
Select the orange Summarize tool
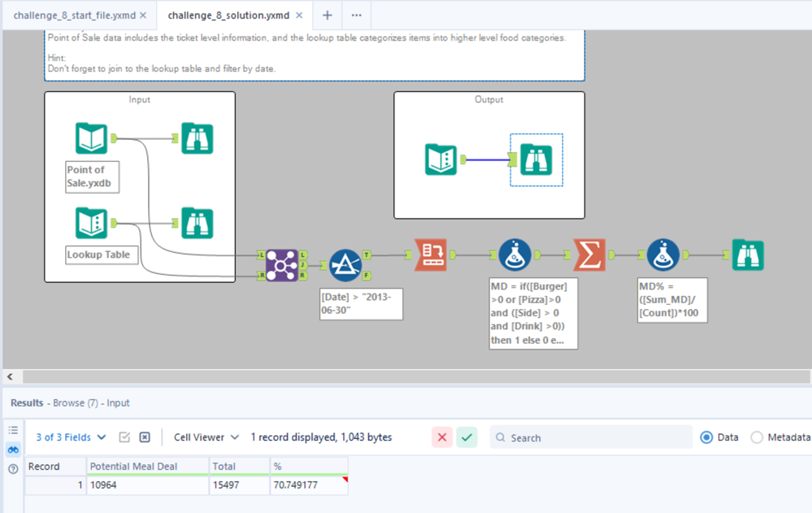pyautogui.click(x=589, y=255)
